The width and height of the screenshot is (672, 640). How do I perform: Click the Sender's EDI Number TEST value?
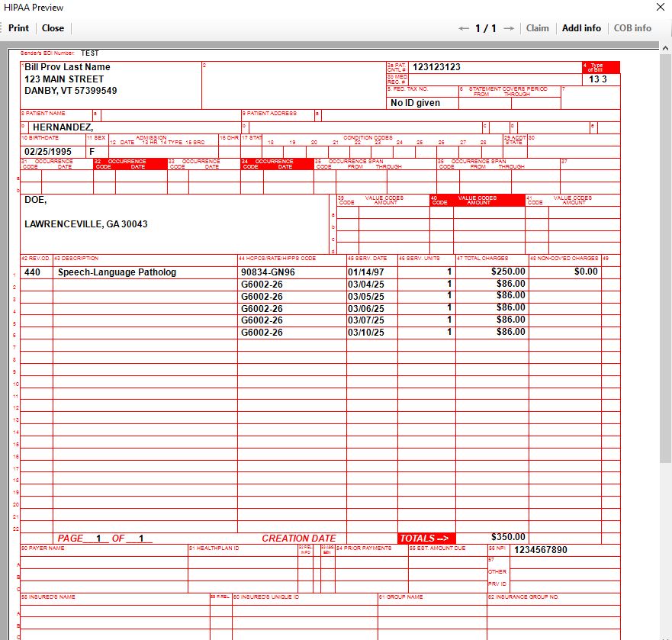point(89,53)
